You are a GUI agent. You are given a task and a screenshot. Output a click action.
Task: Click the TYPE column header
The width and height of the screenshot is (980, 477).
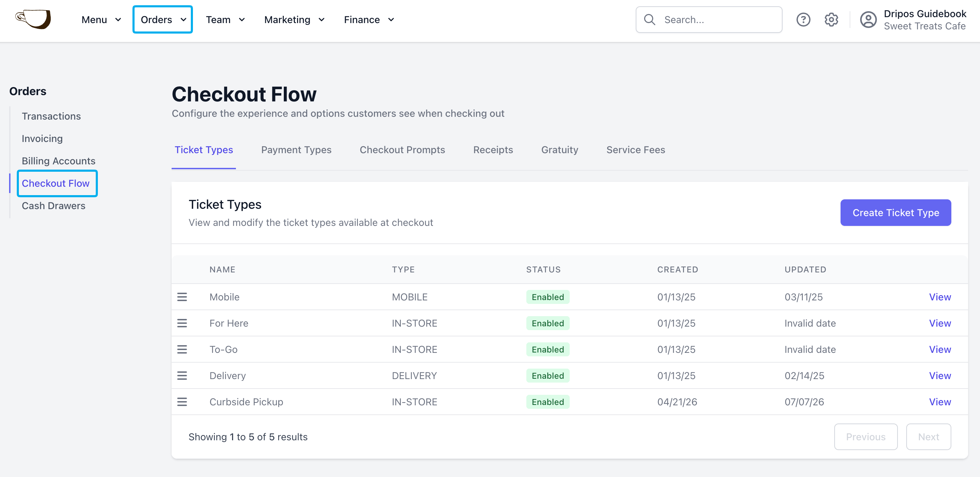click(x=403, y=270)
